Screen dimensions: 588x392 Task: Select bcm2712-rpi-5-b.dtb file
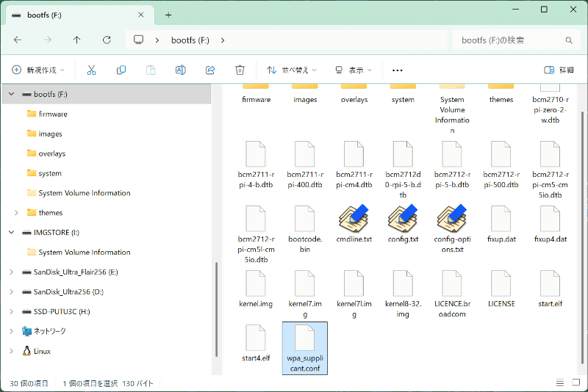tap(452, 164)
